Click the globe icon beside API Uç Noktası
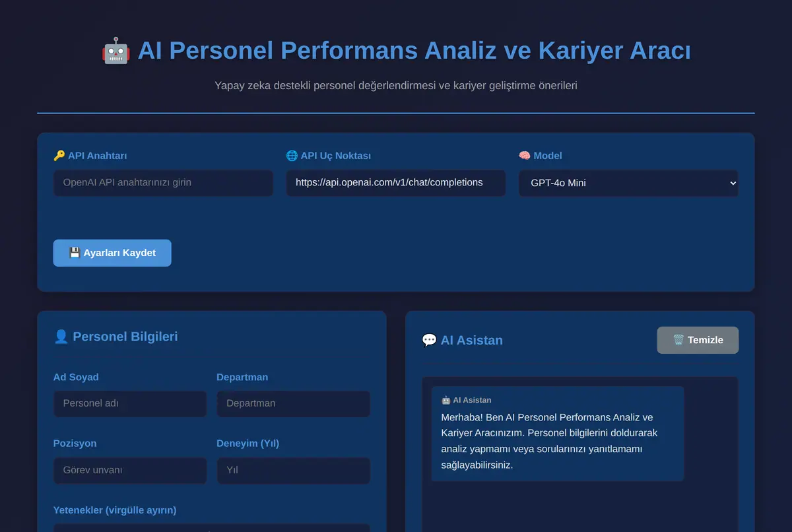 point(292,156)
